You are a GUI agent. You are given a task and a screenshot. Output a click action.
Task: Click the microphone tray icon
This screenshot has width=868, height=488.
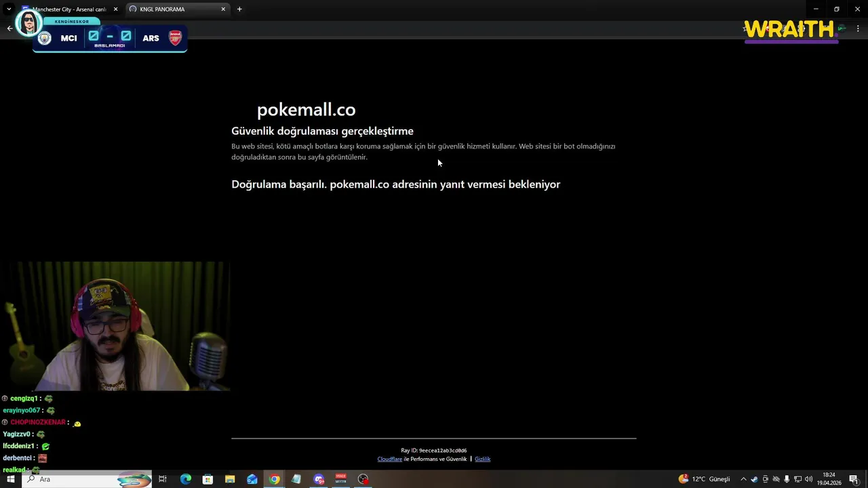tap(787, 479)
